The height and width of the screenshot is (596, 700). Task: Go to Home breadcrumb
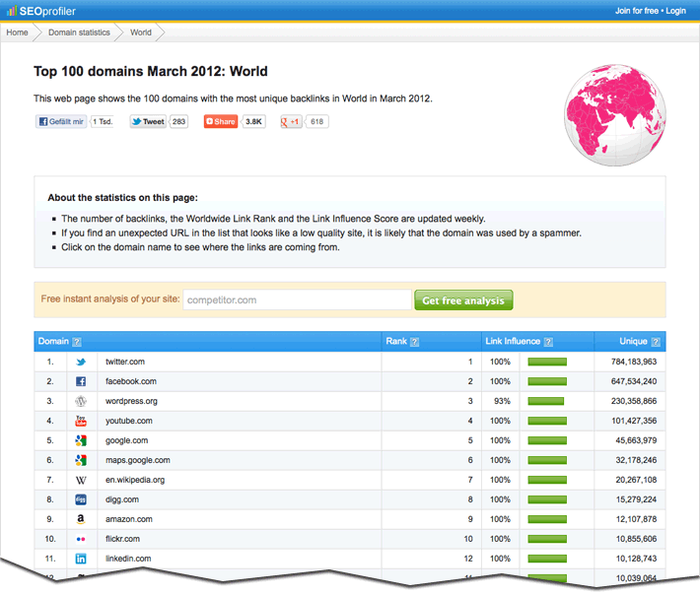point(17,33)
